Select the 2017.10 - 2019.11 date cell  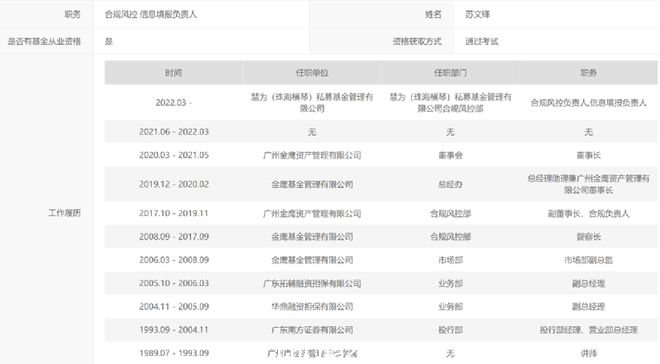pyautogui.click(x=173, y=213)
